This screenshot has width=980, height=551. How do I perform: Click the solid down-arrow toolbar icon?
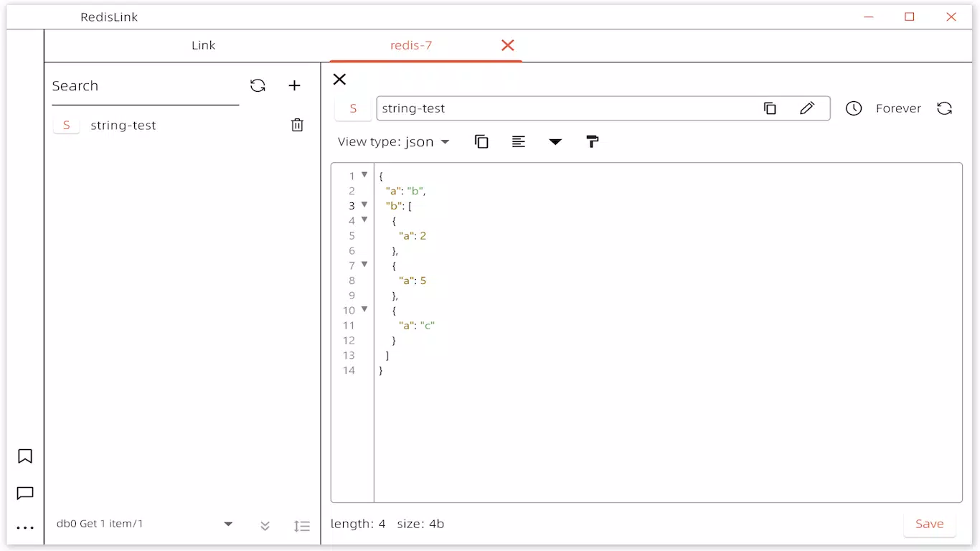555,142
